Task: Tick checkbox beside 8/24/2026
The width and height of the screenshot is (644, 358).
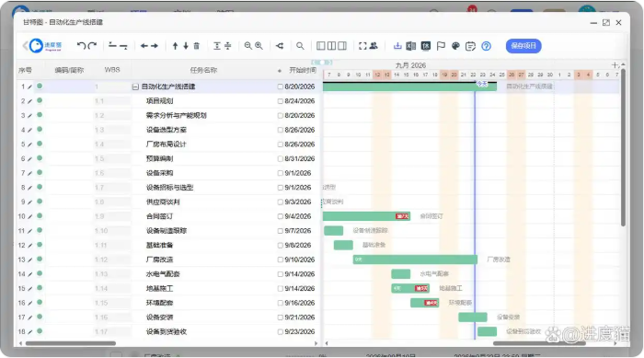Action: (280, 101)
